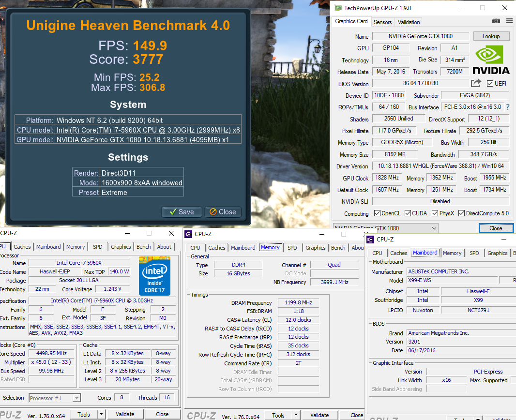
Task: Click the motherboard Model value X99-E WS
Action: [x=452, y=280]
